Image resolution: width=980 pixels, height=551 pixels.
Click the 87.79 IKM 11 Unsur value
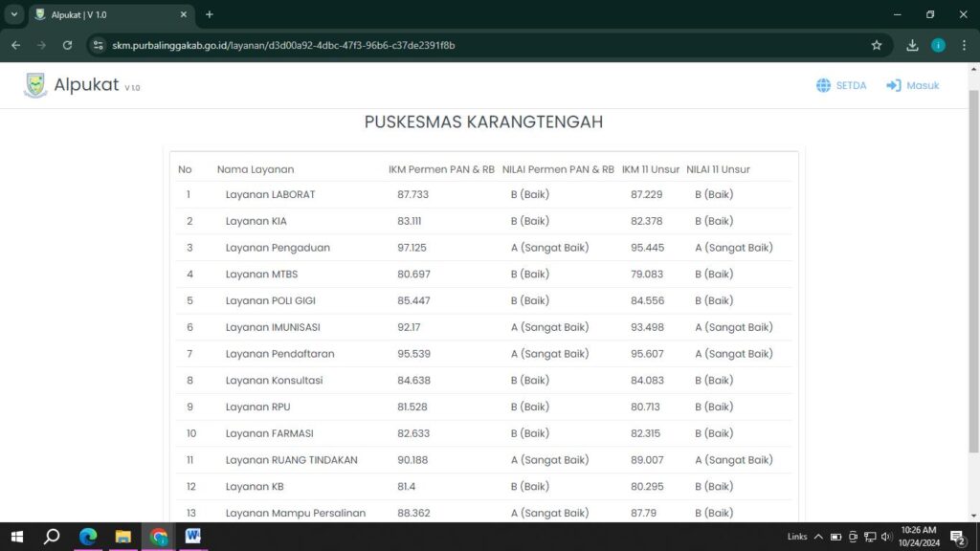coord(643,513)
